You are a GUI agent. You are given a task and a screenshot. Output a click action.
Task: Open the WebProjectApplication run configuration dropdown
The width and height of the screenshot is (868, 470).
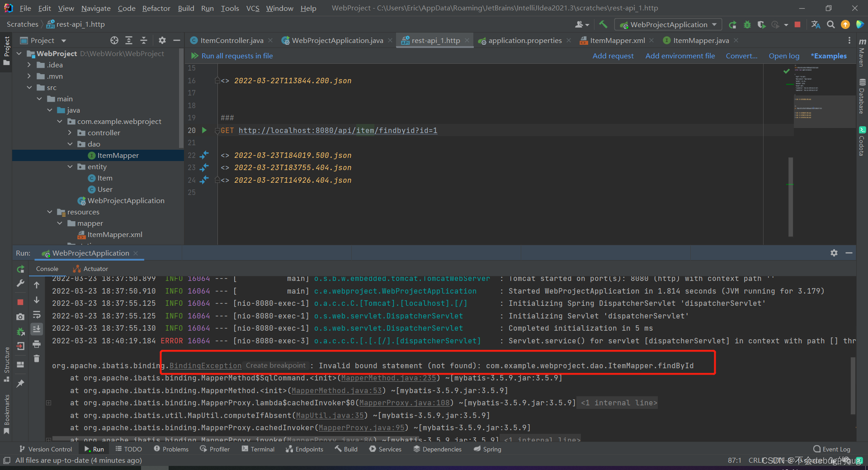click(x=668, y=24)
